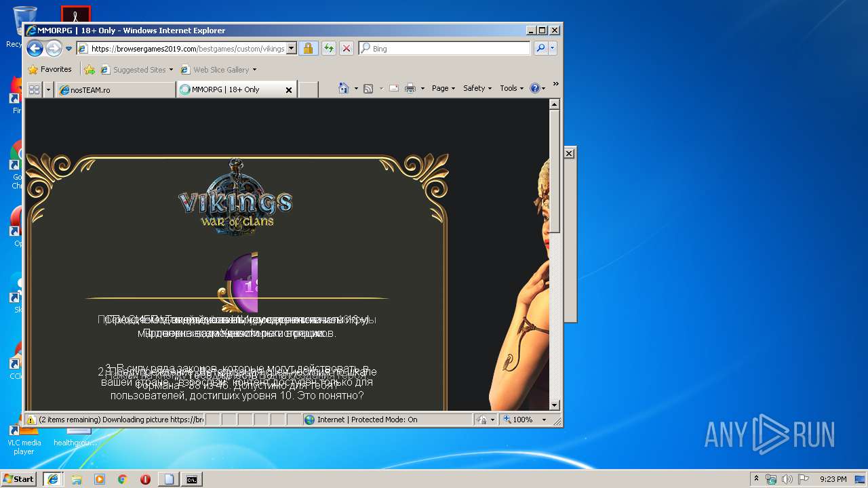Open the command prompt taskbar item
The image size is (868, 488).
click(x=192, y=479)
